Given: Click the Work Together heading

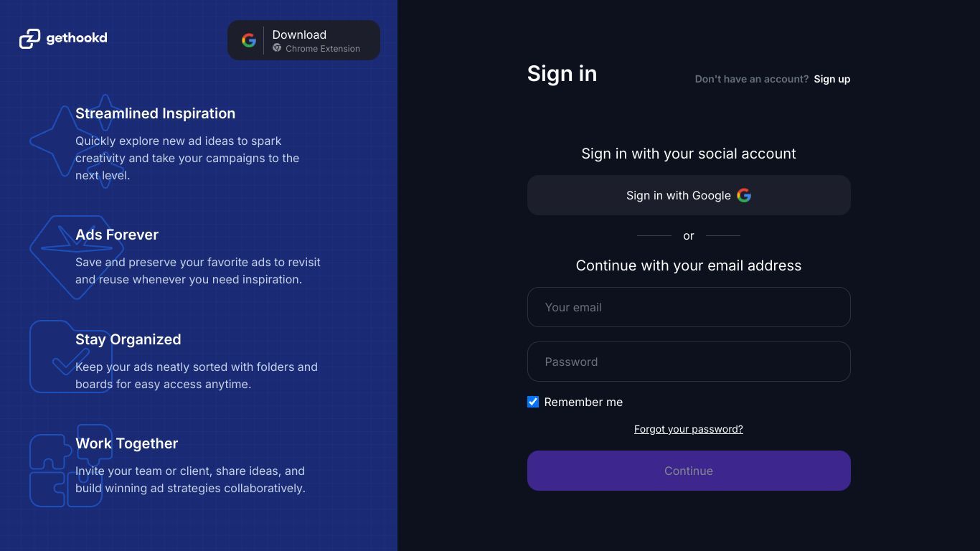Looking at the screenshot, I should click(x=127, y=443).
